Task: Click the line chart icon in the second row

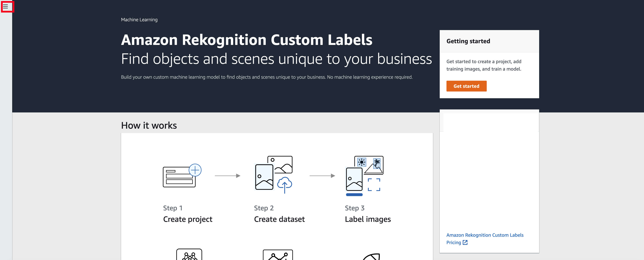Action: tap(278, 255)
